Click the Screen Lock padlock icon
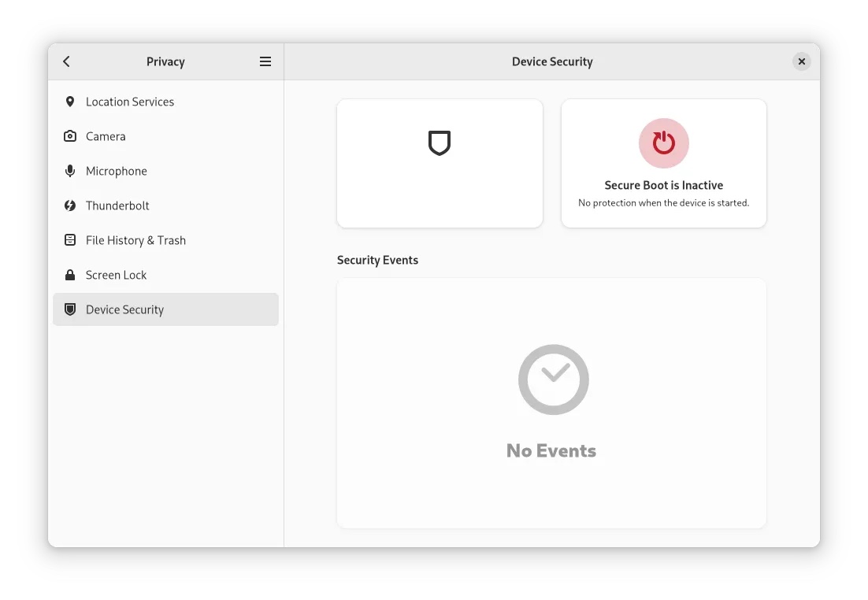868x600 pixels. click(x=70, y=275)
